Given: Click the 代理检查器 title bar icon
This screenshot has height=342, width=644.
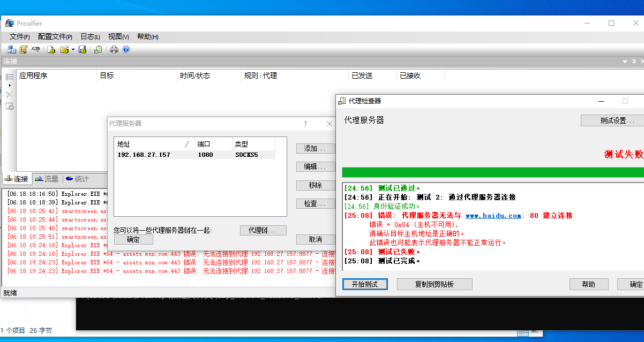Looking at the screenshot, I should coord(341,101).
